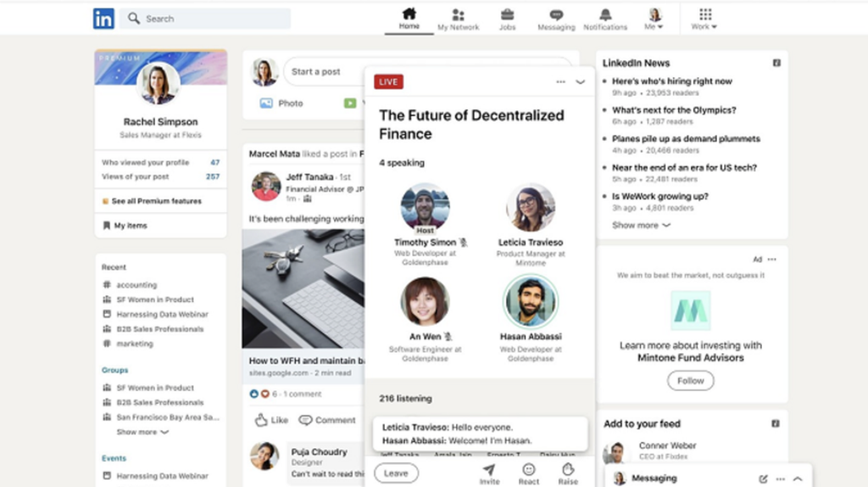Leave the live audio room
This screenshot has width=868, height=487.
tap(396, 473)
